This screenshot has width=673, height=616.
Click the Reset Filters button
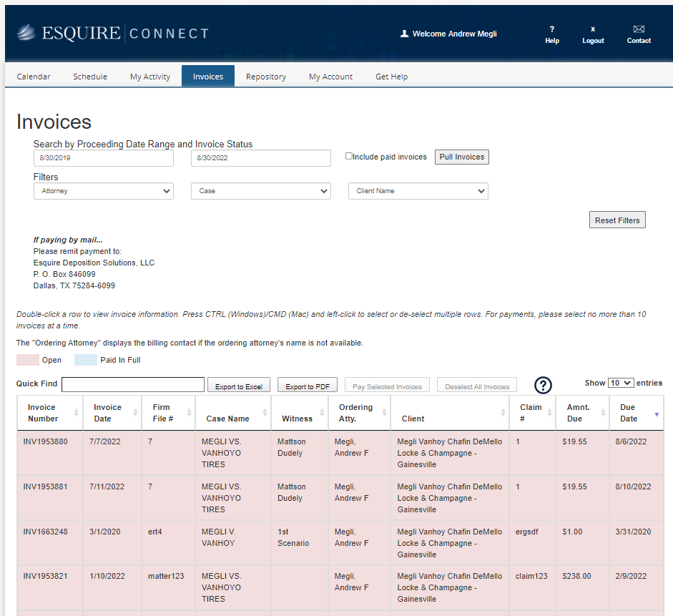616,220
